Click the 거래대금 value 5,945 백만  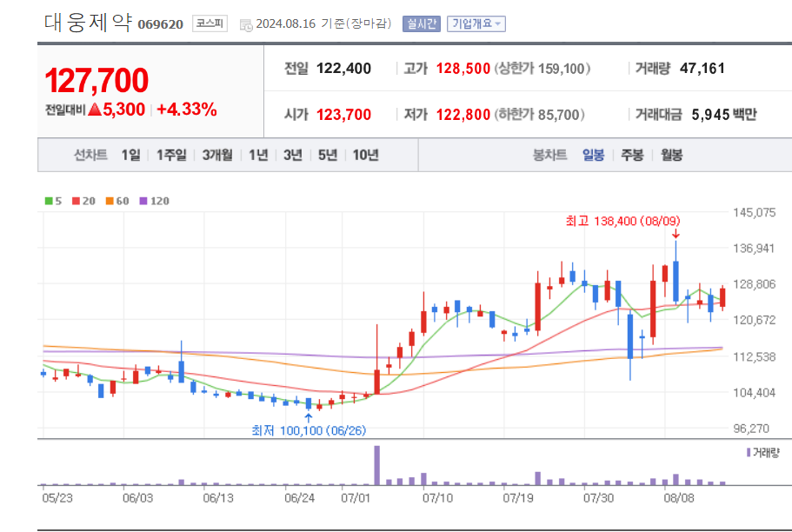[724, 115]
